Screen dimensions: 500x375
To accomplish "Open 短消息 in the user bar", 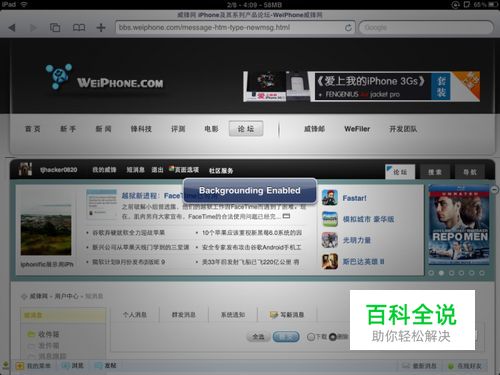I will 135,170.
